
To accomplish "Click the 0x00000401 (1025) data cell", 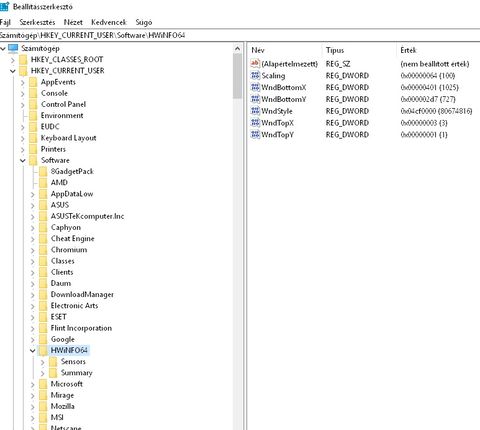I will point(429,88).
